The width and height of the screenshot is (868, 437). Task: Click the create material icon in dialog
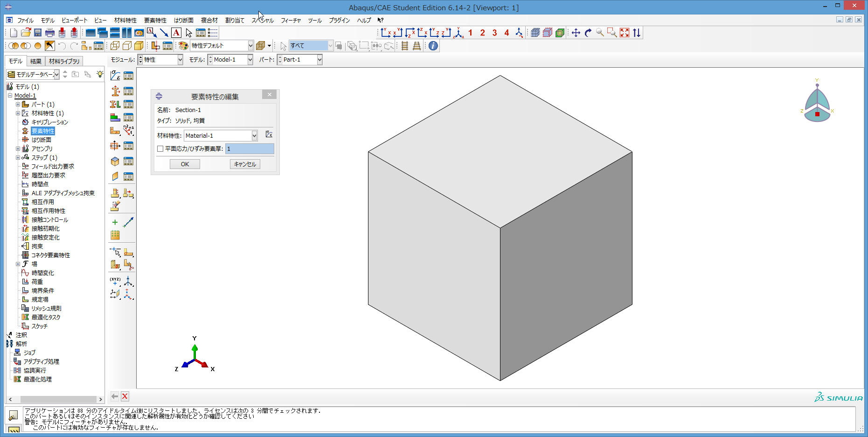(x=269, y=134)
